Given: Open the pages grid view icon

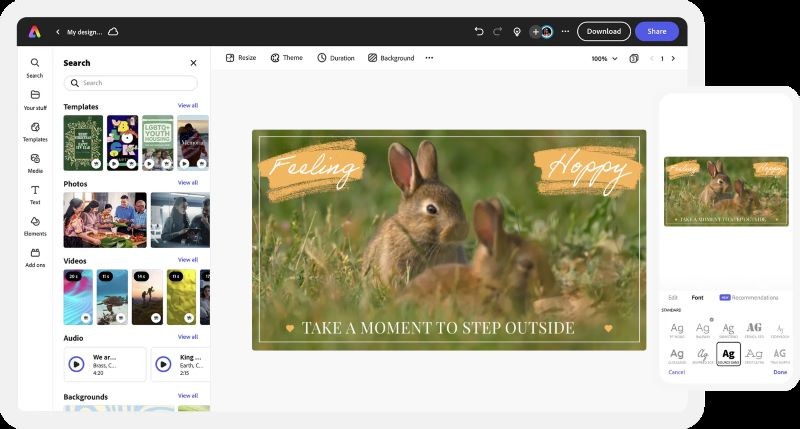Looking at the screenshot, I should (x=634, y=59).
